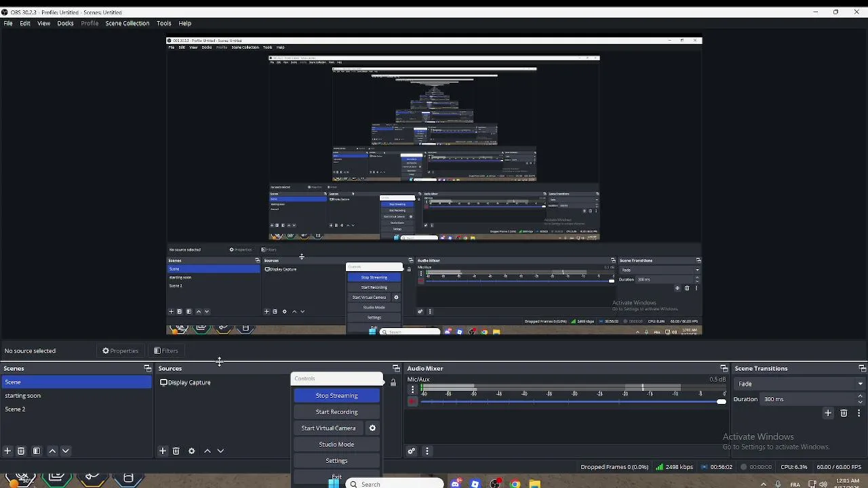
Task: Open the Tools menu
Action: pos(164,23)
